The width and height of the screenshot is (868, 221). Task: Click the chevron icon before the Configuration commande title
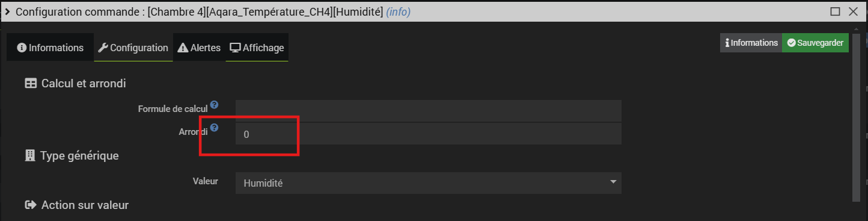(7, 11)
